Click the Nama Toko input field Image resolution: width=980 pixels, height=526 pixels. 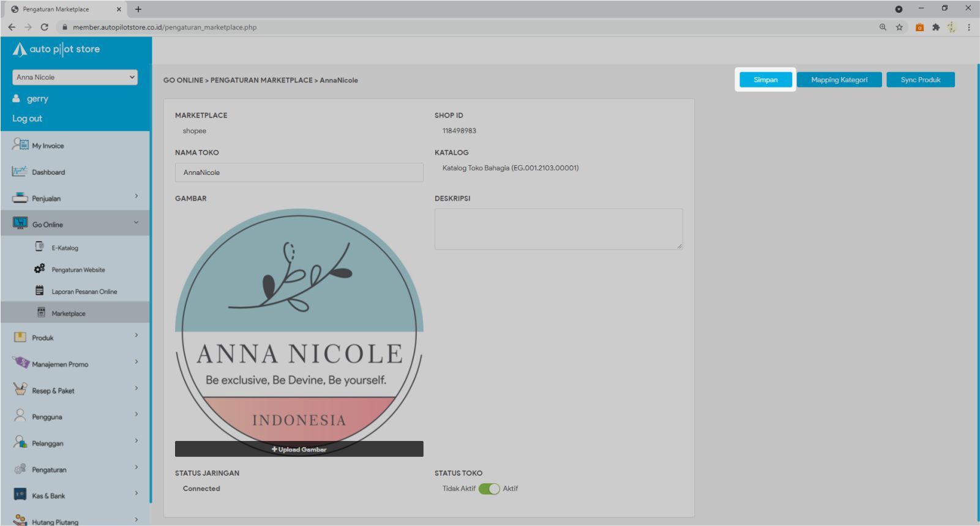299,172
